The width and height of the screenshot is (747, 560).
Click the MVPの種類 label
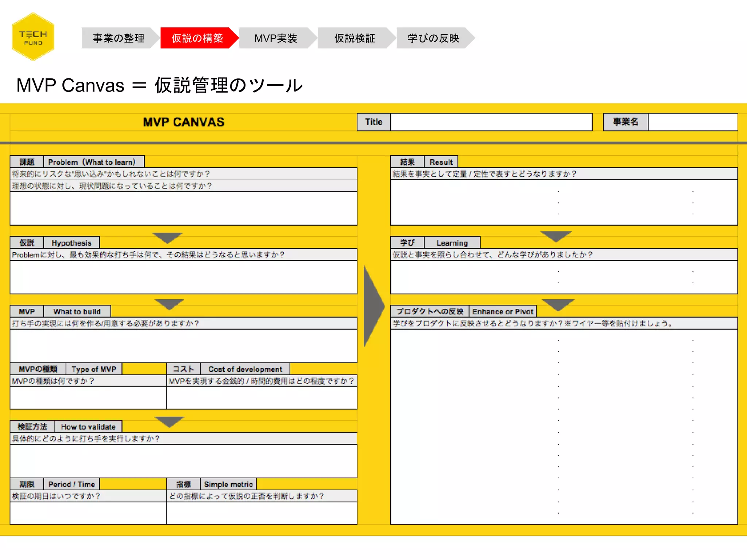click(38, 369)
